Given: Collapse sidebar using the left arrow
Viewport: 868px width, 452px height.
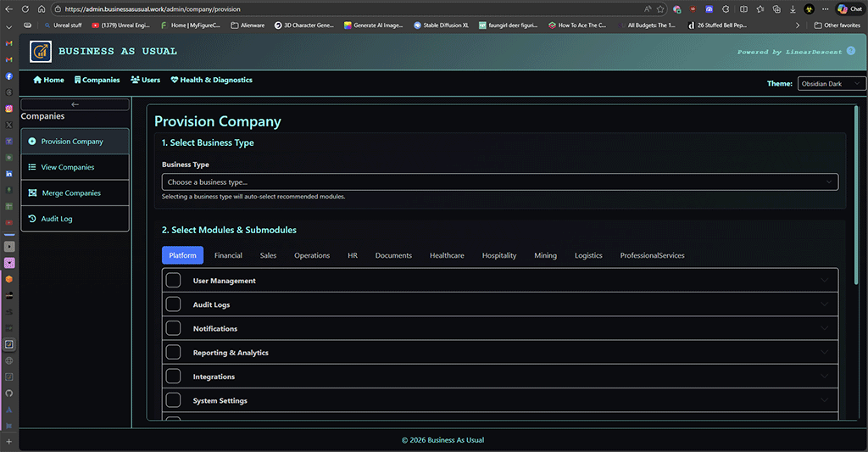Looking at the screenshot, I should coord(75,104).
